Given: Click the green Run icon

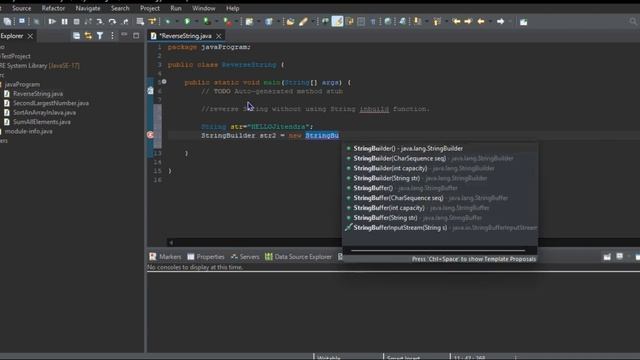Looking at the screenshot, I should point(187,22).
